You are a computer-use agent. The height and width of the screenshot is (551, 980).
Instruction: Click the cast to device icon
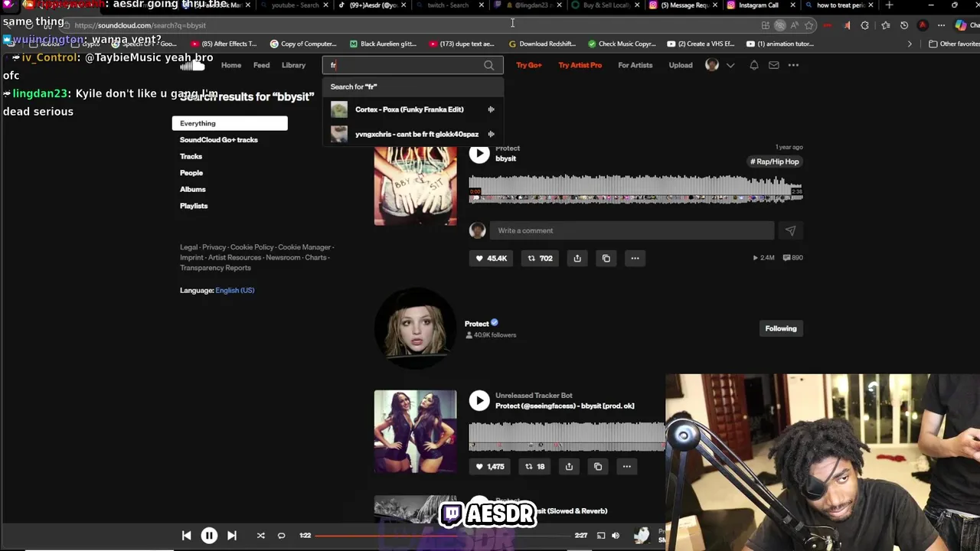601,536
